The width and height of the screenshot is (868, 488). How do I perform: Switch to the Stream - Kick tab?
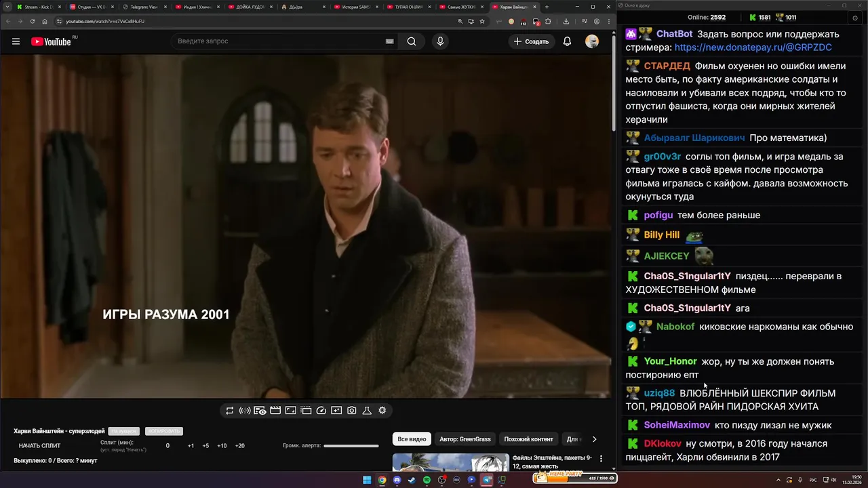pos(38,7)
